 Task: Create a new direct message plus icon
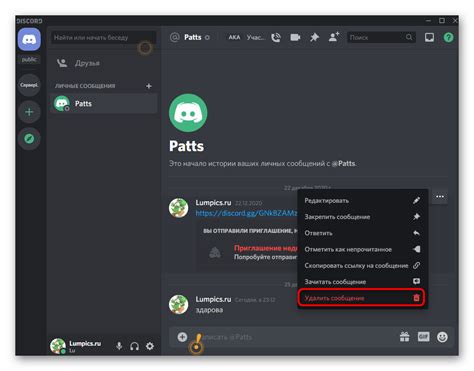pos(149,86)
